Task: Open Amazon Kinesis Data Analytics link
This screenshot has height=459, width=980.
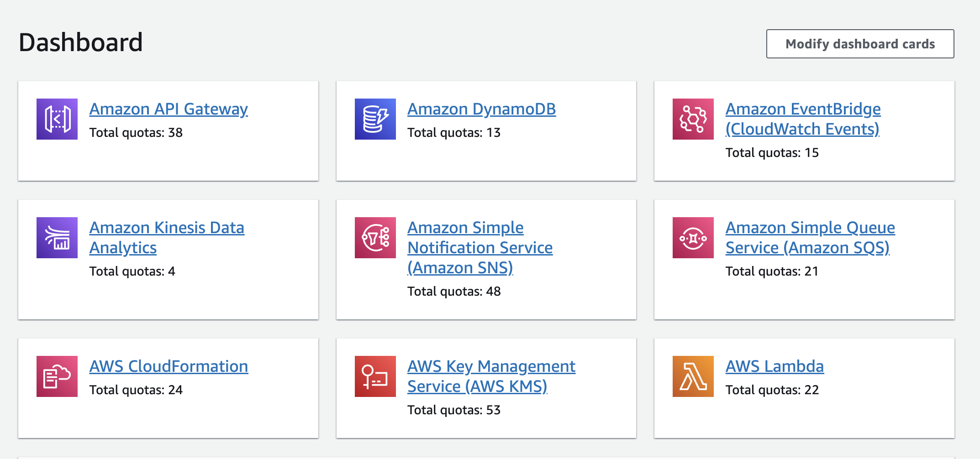Action: pos(167,238)
